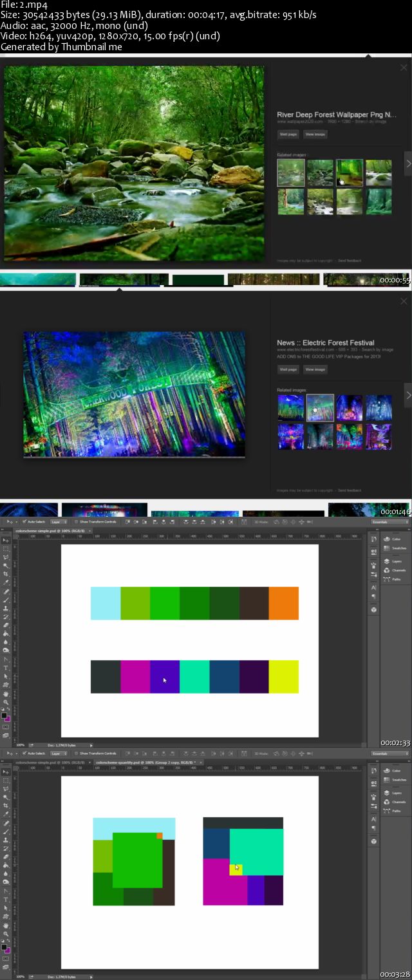Select Crop tool in color blocks Photoshop frame
This screenshot has width=412, height=980.
click(x=6, y=806)
